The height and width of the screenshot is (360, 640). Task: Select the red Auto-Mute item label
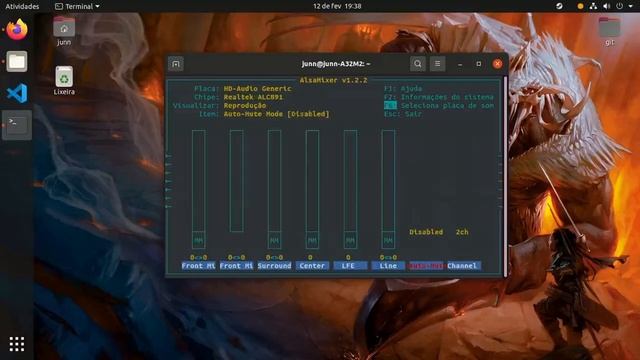click(426, 266)
